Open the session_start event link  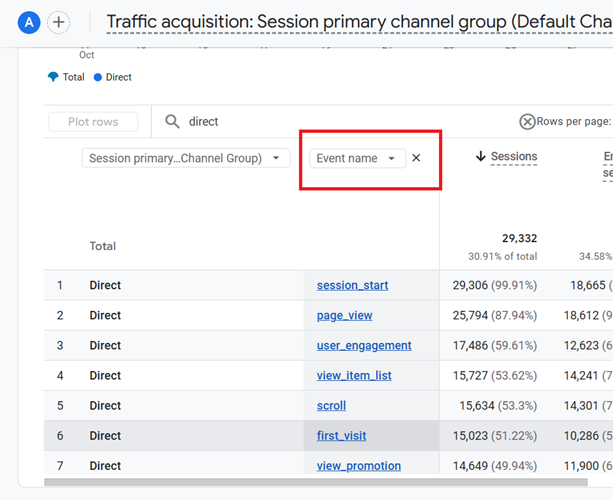pyautogui.click(x=352, y=285)
